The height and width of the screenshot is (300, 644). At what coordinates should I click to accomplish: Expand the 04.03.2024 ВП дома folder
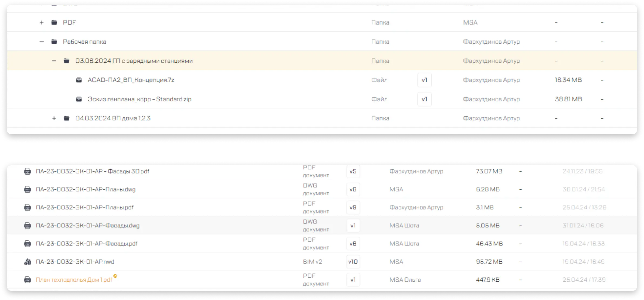pyautogui.click(x=54, y=118)
